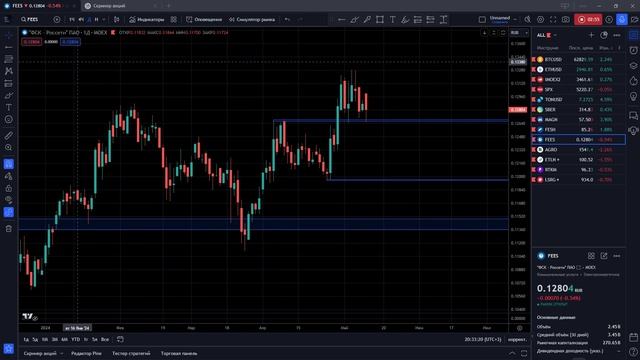
Task: Toggle the коррект. adjustment setting
Action: [517, 340]
